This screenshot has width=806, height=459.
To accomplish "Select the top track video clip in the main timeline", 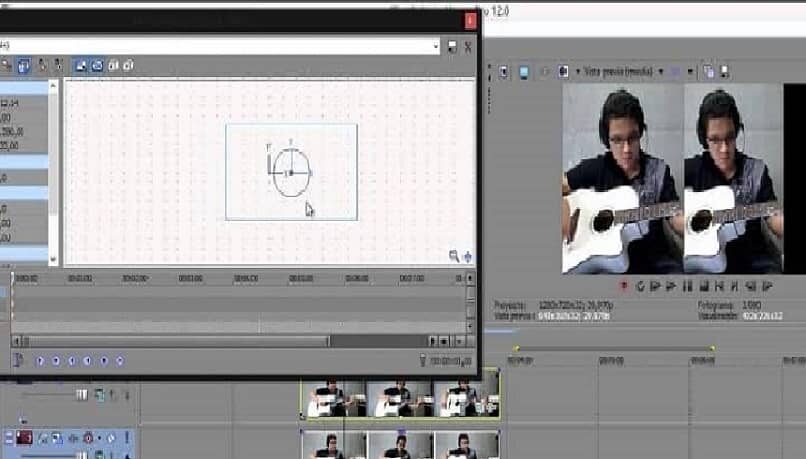I will [400, 397].
